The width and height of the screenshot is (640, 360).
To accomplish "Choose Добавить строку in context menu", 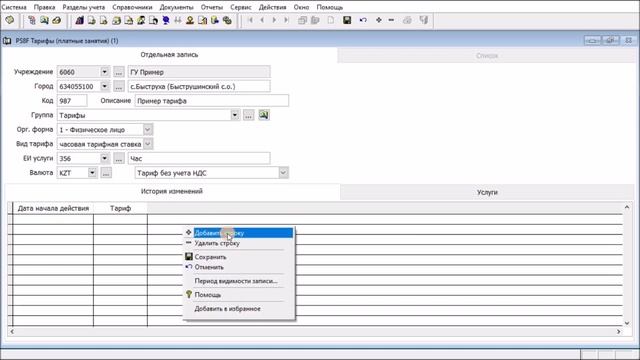I will point(239,233).
